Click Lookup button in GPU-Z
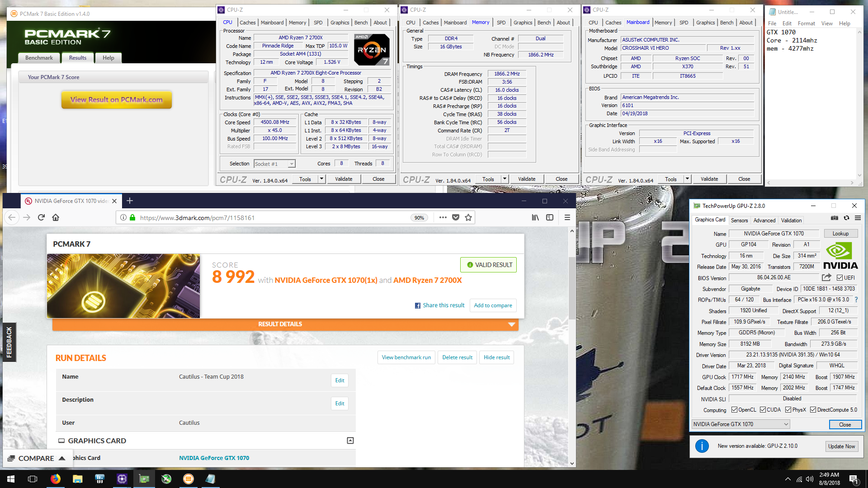 coord(840,234)
